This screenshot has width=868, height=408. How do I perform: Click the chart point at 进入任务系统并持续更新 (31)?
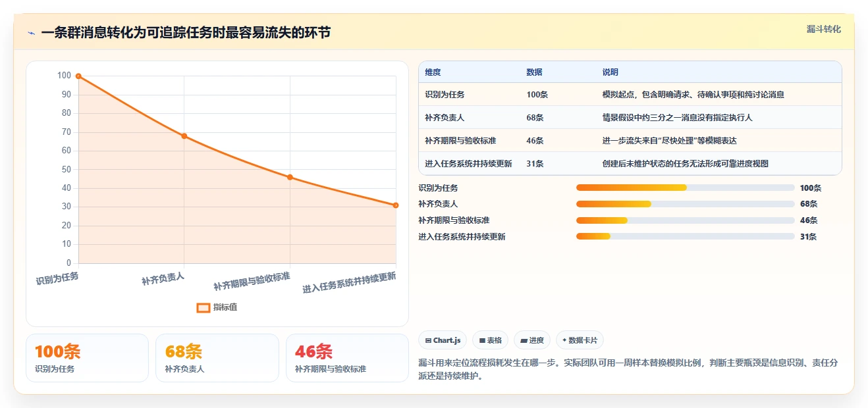(396, 205)
